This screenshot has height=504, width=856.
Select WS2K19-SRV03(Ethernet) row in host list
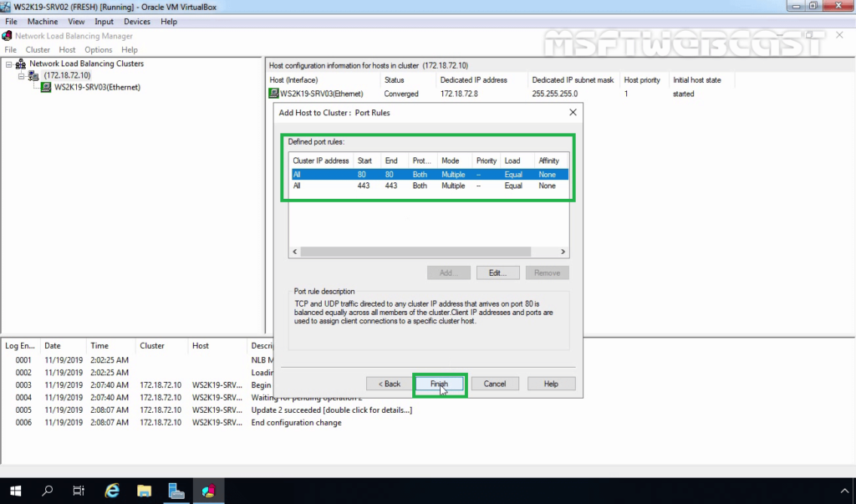(x=502, y=94)
